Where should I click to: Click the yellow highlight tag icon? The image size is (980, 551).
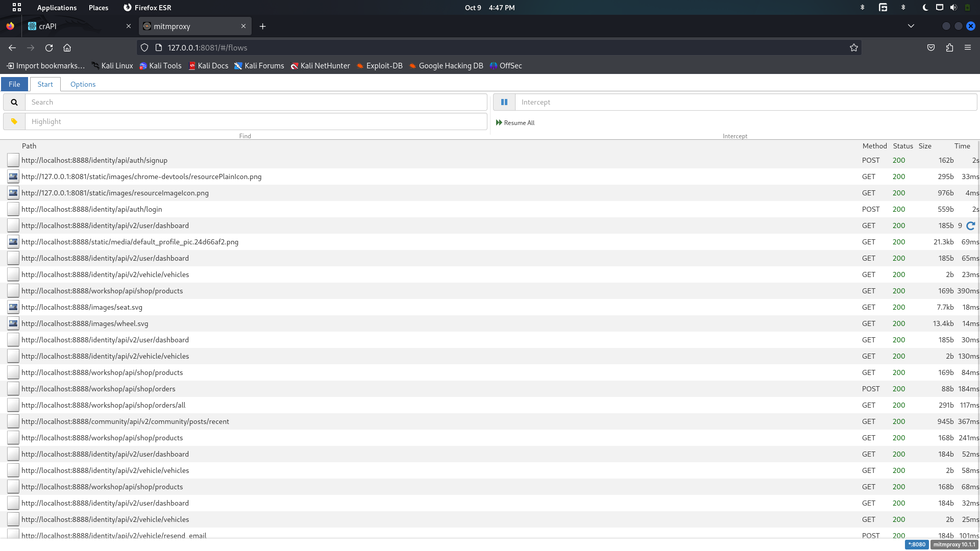pyautogui.click(x=14, y=121)
